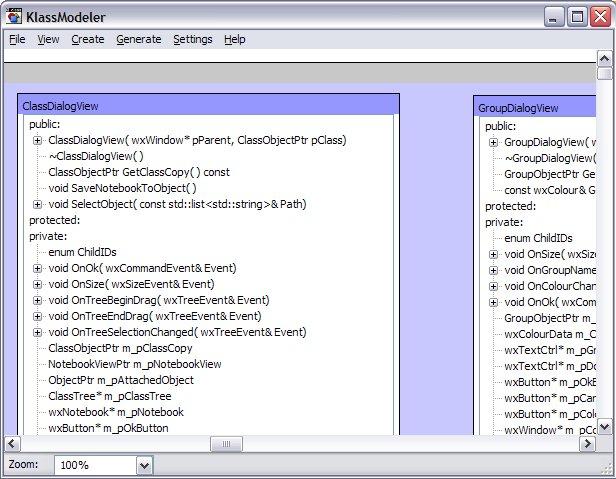Select the ~ClassDialogView( ) destructor item
616x479 pixels.
pos(96,156)
